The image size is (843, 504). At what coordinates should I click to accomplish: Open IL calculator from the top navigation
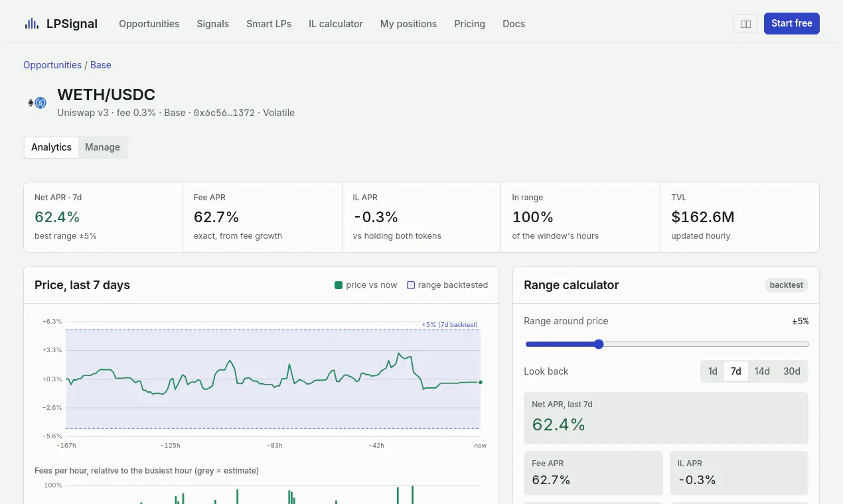(x=336, y=24)
